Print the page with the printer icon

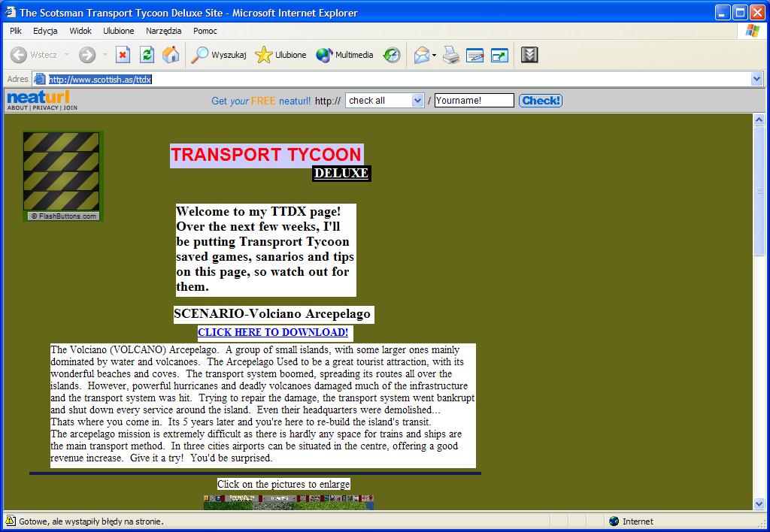[451, 55]
